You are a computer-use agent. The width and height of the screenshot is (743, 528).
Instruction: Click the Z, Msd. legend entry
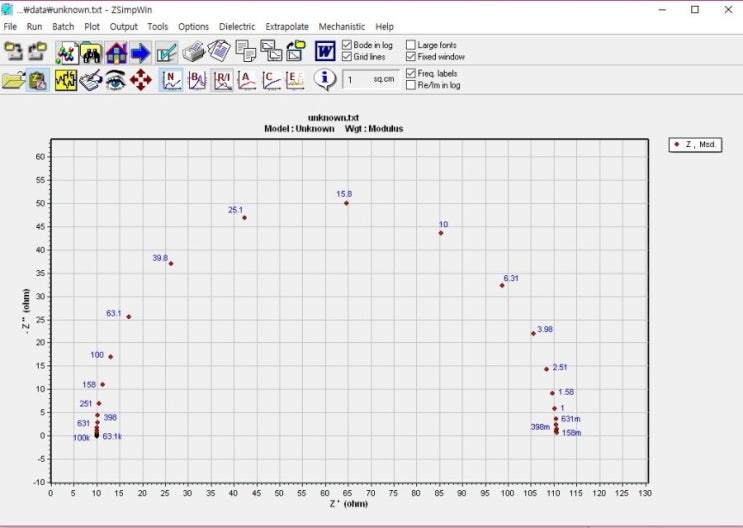(698, 145)
